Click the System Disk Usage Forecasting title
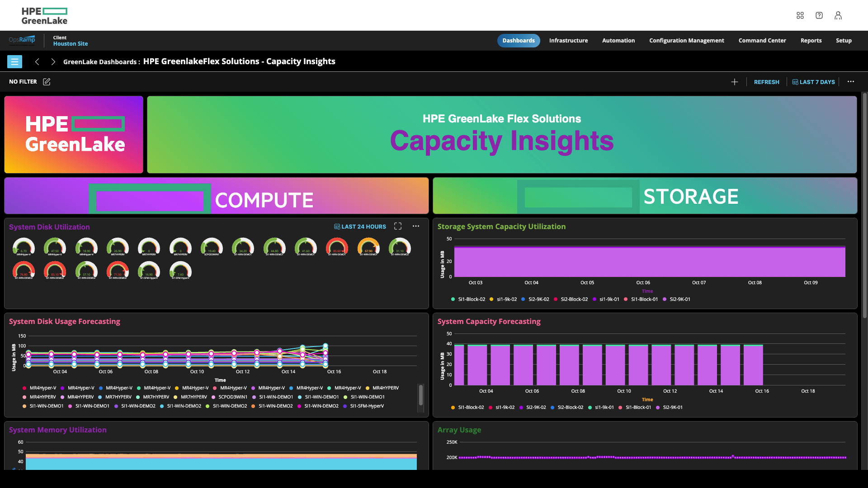 [x=65, y=321]
